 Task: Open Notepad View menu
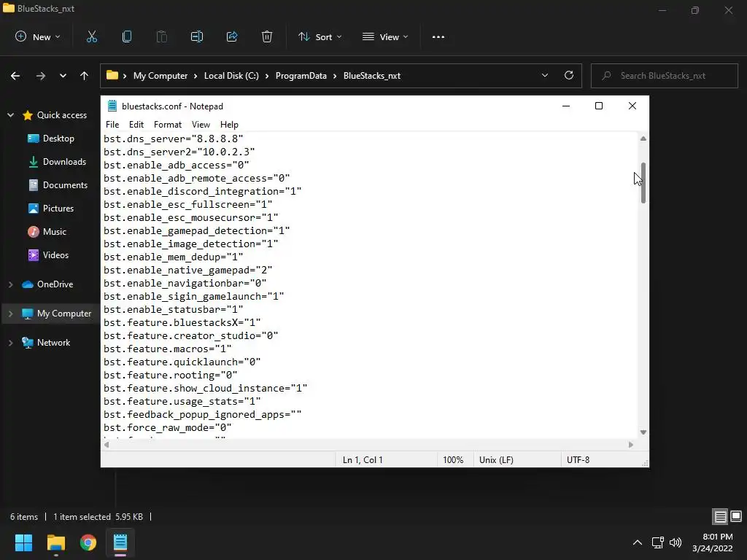[x=201, y=124]
